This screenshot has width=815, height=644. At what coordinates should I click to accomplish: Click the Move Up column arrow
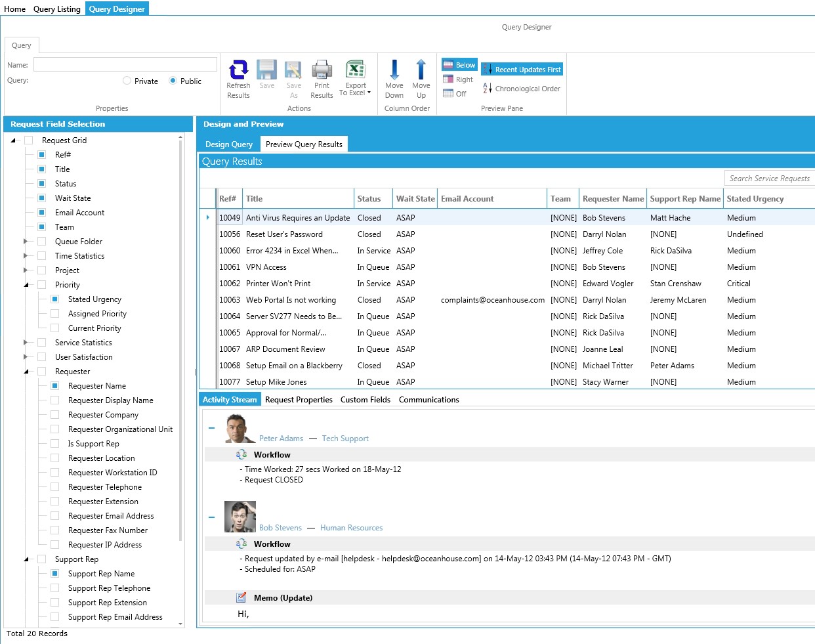(x=421, y=70)
